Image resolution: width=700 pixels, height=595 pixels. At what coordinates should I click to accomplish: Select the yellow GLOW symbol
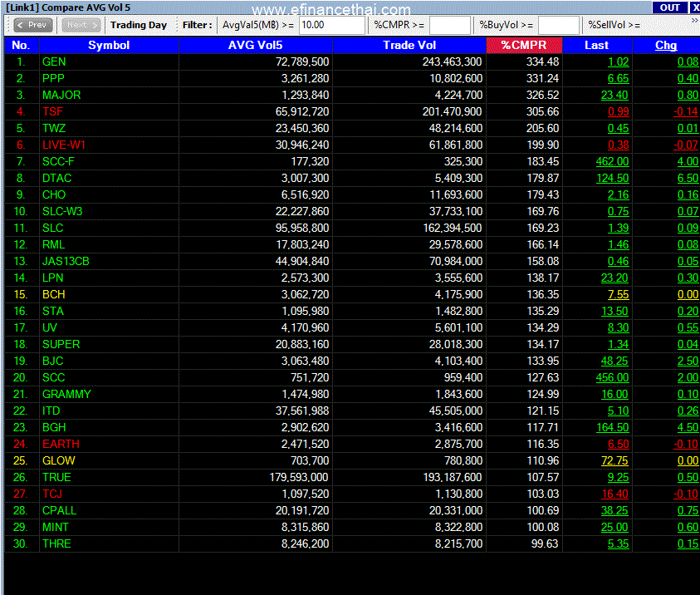point(58,460)
